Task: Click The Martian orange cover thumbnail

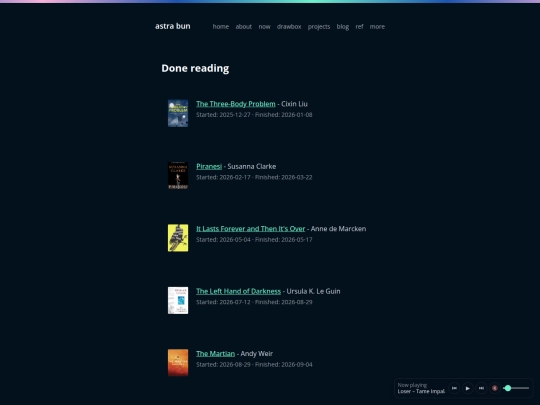Action: click(178, 363)
